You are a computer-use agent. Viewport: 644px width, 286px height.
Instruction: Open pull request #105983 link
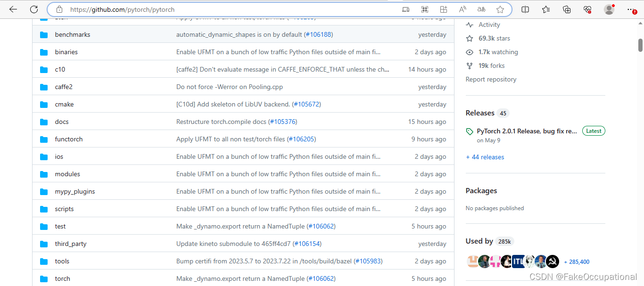[368, 261]
